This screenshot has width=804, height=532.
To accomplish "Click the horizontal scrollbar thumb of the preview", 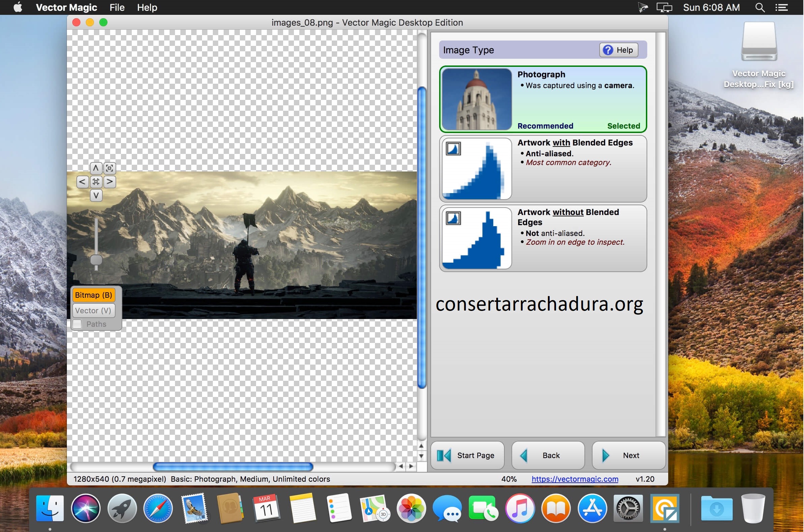I will [233, 467].
